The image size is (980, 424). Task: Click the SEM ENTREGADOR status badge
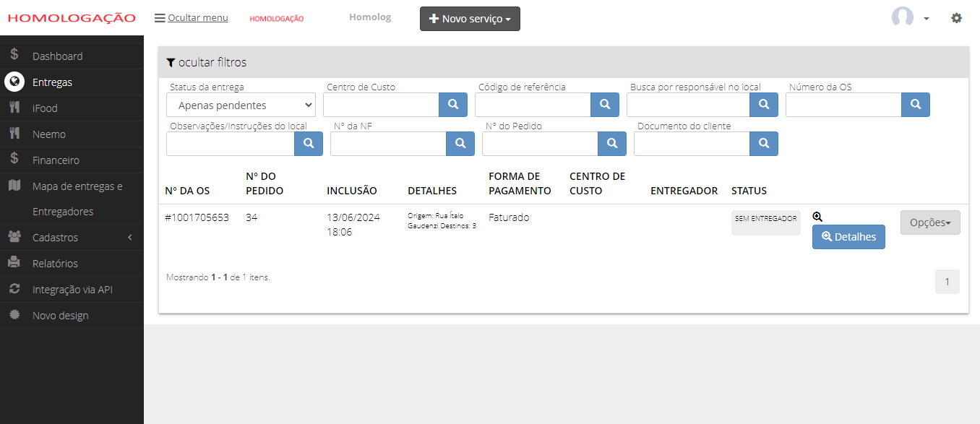coord(766,223)
